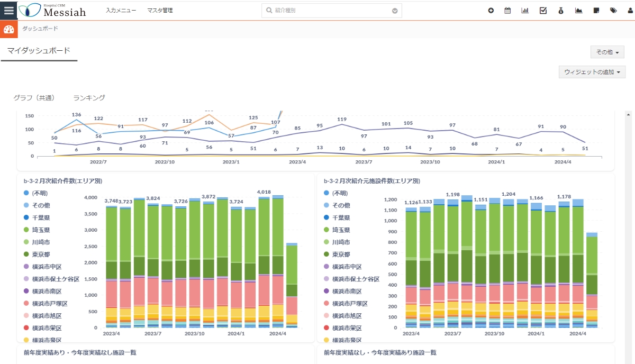Viewport: 635px width, 364px height.
Task: Open the 入力メニュー menu
Action: click(x=121, y=11)
